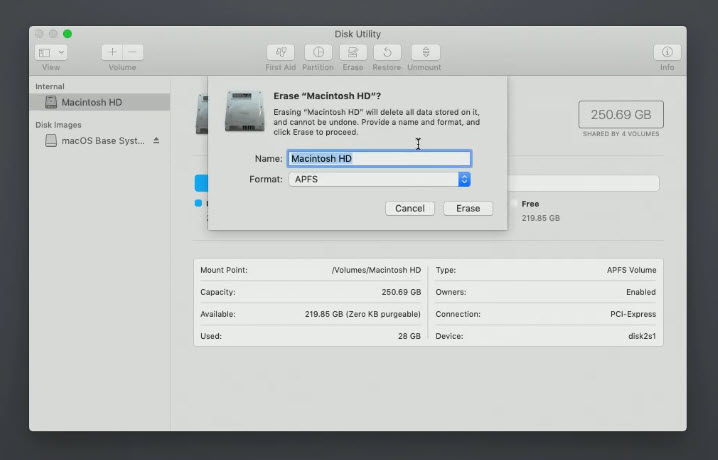Click the remove volume minus button
718x460 pixels.
coord(133,52)
